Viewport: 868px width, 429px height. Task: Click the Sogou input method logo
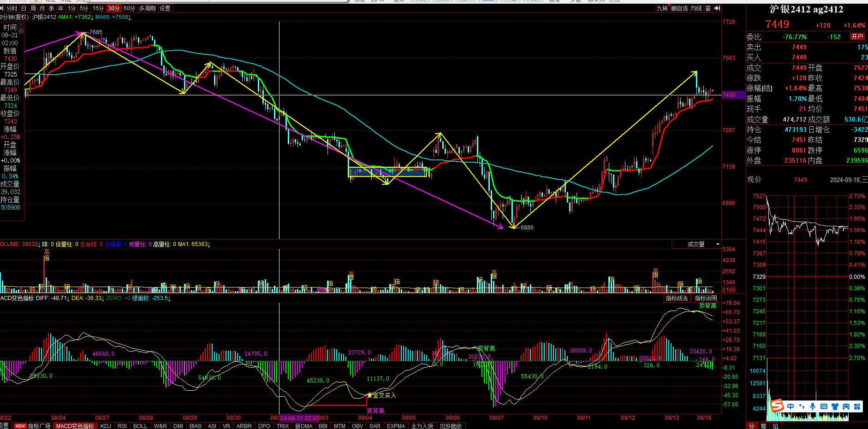click(777, 406)
